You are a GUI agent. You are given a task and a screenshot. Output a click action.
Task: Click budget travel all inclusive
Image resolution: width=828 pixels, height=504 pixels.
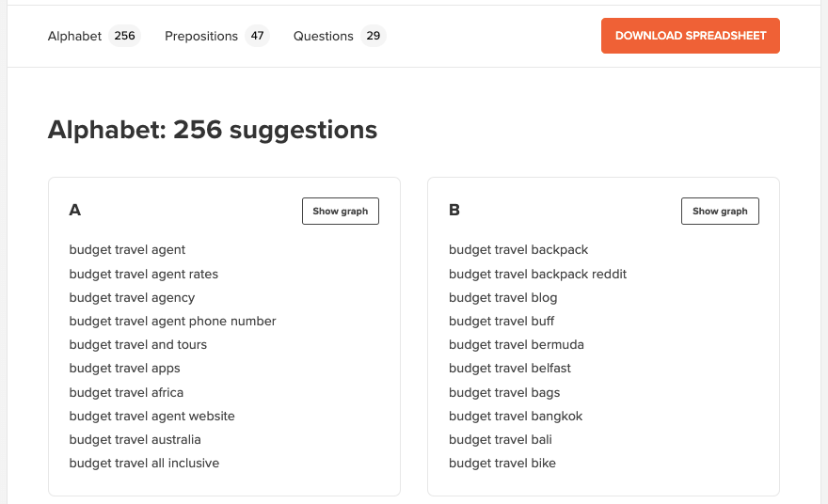click(x=144, y=463)
